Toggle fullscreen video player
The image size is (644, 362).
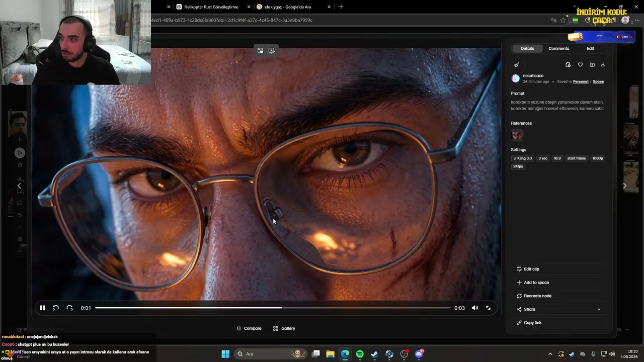coord(488,308)
